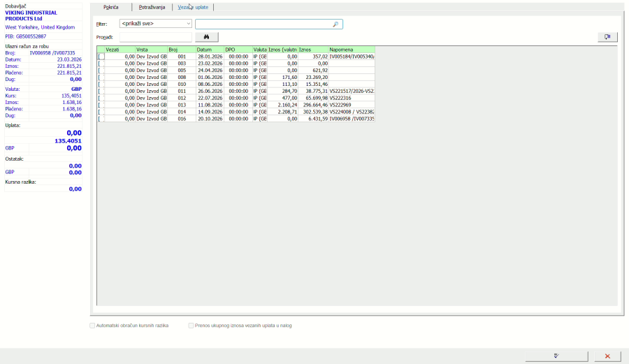Tick the row checkbox for statement 005
The image size is (629, 364).
point(101,71)
